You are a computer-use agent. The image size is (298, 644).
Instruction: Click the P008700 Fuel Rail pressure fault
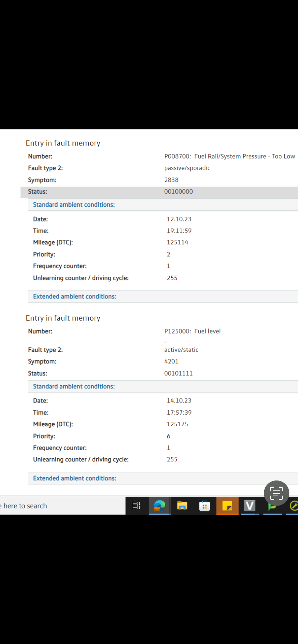[x=230, y=156]
